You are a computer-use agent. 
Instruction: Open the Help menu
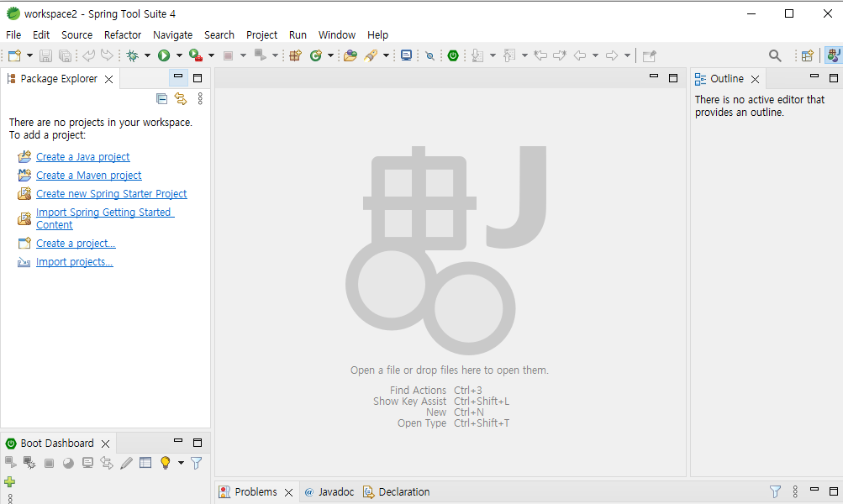(x=377, y=35)
